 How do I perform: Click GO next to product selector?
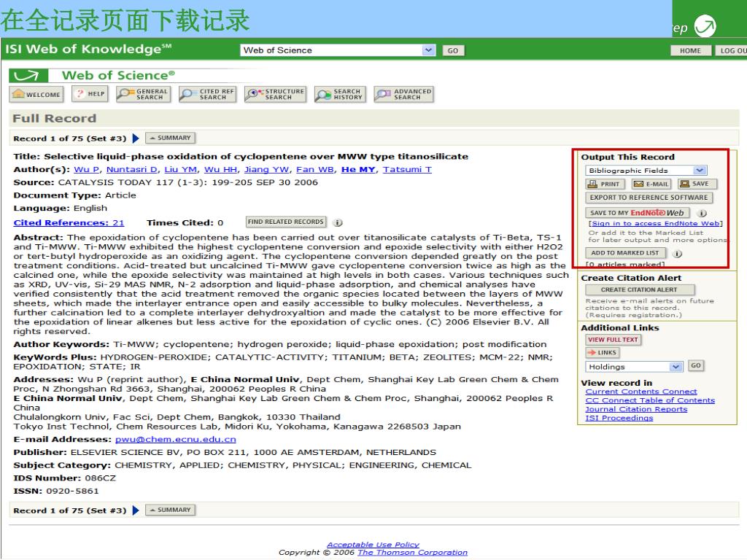tap(453, 50)
